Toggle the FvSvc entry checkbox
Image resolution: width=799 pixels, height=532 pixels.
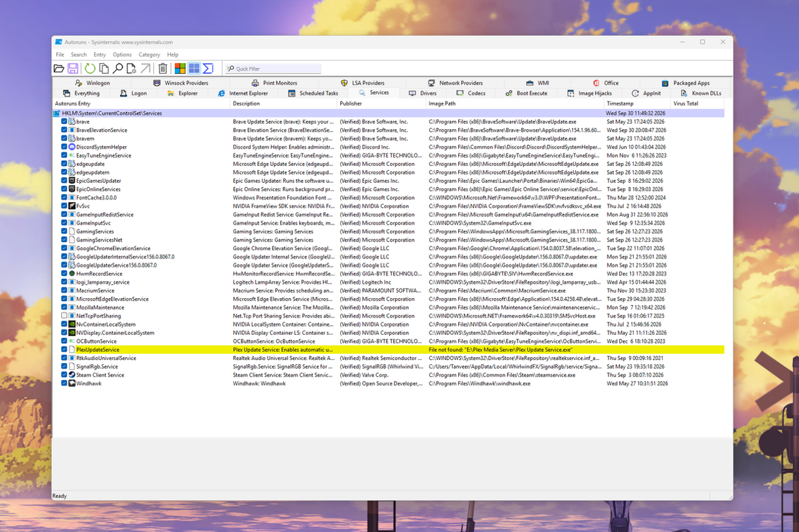coord(64,206)
